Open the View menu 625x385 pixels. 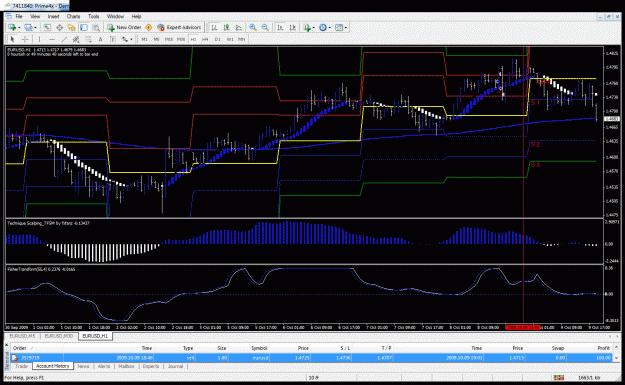[35, 16]
